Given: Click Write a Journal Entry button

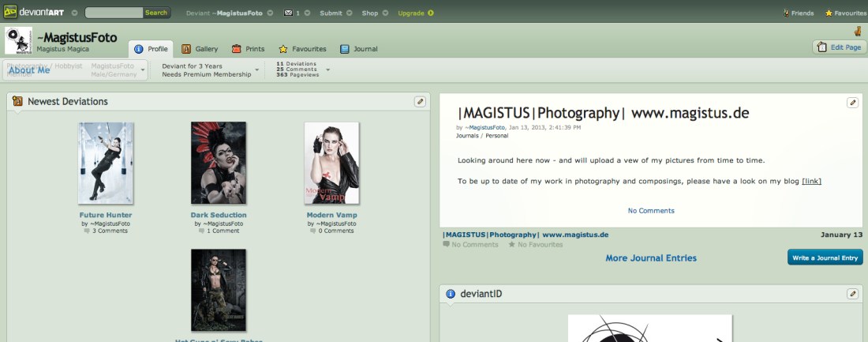Looking at the screenshot, I should point(825,257).
